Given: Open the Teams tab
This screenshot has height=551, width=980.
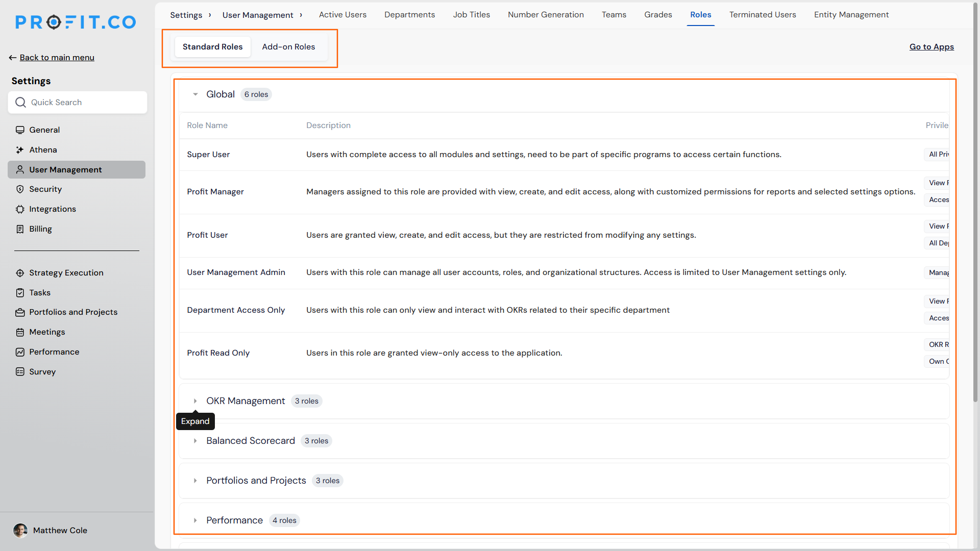Looking at the screenshot, I should click(x=614, y=15).
